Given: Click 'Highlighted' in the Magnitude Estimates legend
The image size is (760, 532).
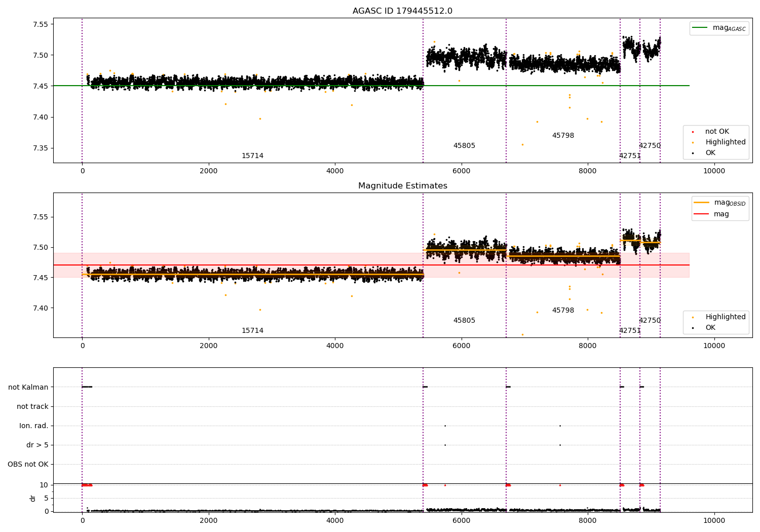Looking at the screenshot, I should point(725,317).
